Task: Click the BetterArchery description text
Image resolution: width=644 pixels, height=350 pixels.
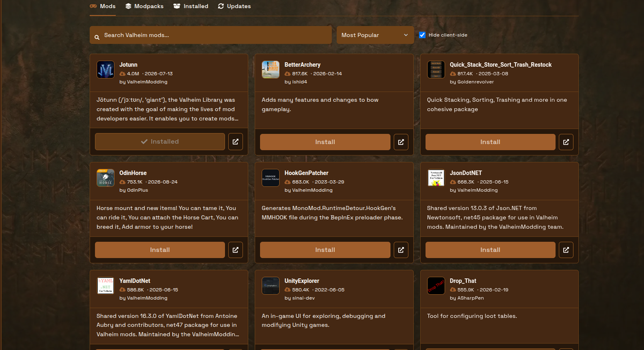Action: pyautogui.click(x=320, y=105)
